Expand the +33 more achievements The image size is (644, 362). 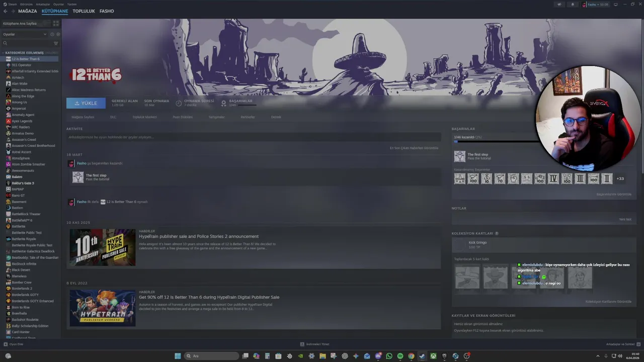[620, 178]
